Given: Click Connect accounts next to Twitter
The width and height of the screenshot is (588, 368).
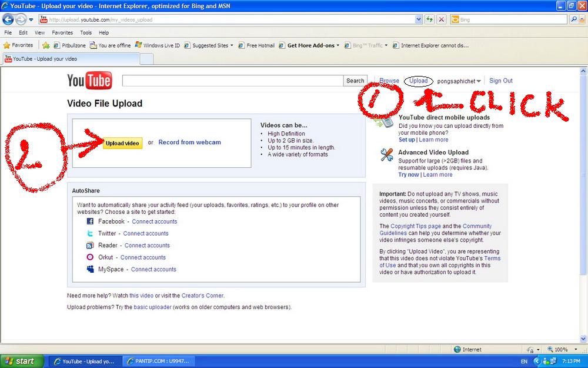Looking at the screenshot, I should click(146, 234).
